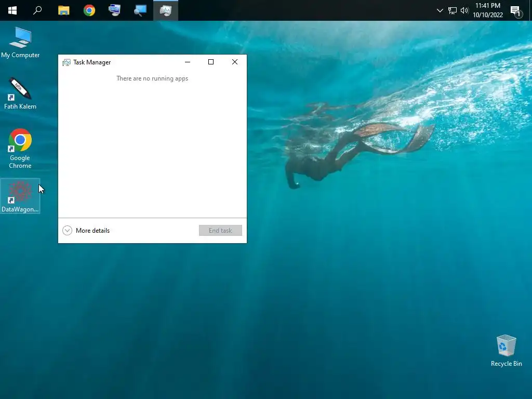Click the disabled End task button
Image resolution: width=532 pixels, height=399 pixels.
[x=220, y=231]
